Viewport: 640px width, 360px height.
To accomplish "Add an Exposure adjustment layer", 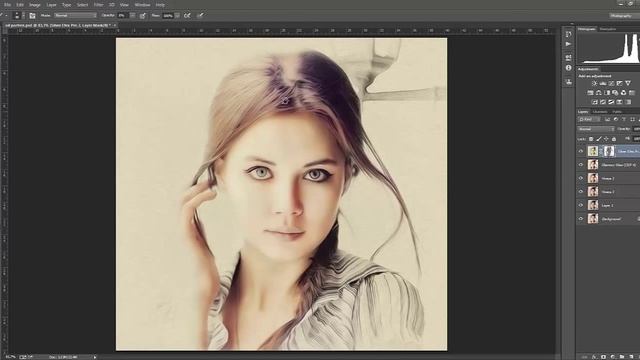I will tap(619, 83).
